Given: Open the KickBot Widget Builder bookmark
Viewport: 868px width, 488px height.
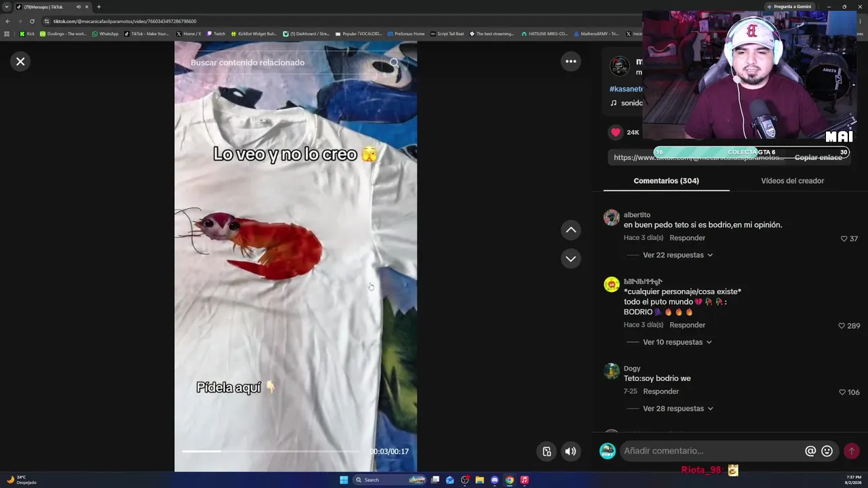Looking at the screenshot, I should point(254,33).
